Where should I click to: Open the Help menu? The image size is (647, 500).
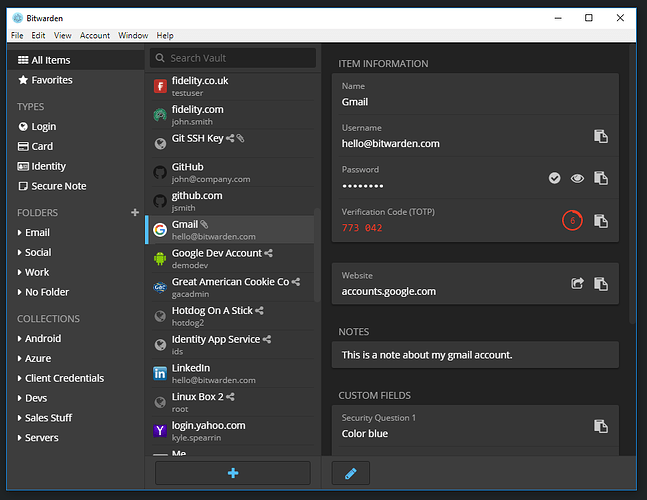pyautogui.click(x=165, y=35)
